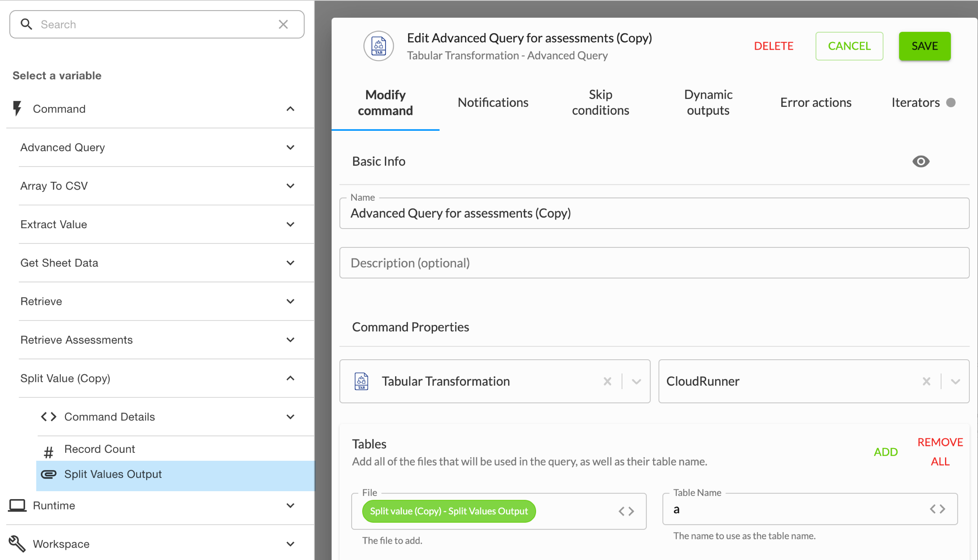Click REMOVE ALL tables
Image resolution: width=978 pixels, height=560 pixels.
[940, 452]
